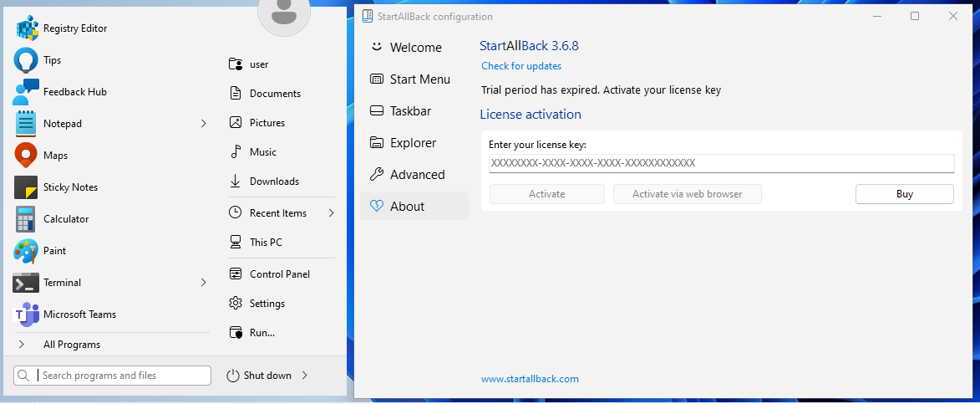Open Feedback Hub app
This screenshot has width=980, height=404.
74,92
